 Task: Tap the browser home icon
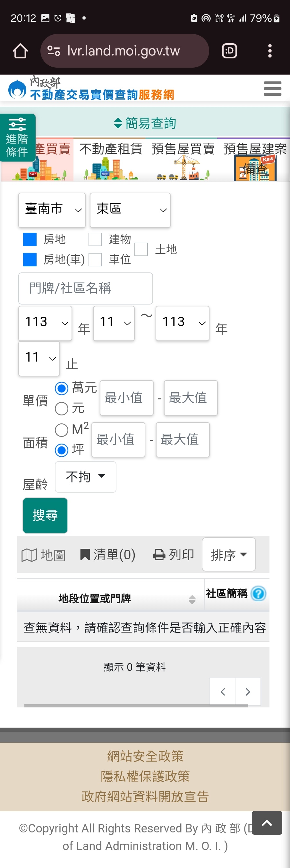click(20, 51)
